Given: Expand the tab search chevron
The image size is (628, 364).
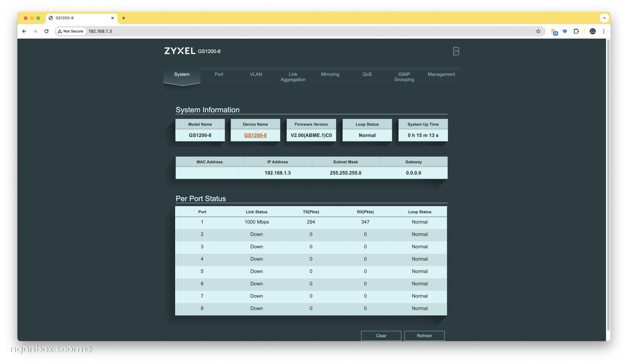Looking at the screenshot, I should click(x=604, y=18).
